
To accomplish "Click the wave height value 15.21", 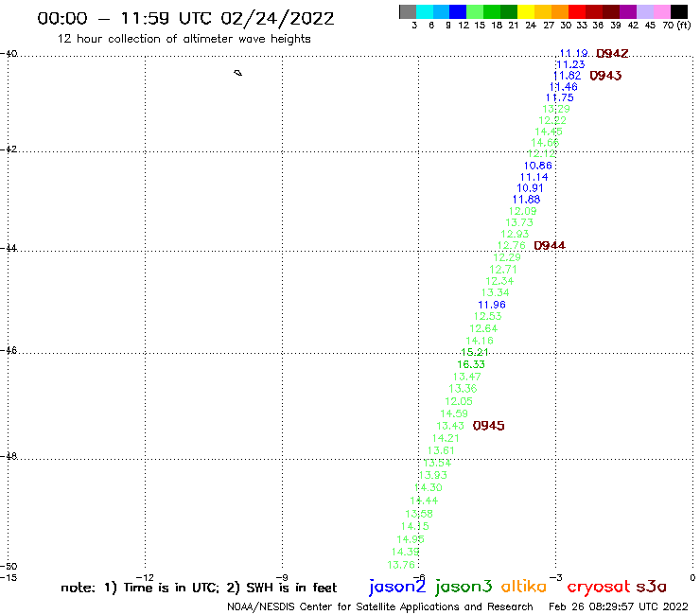I will (475, 352).
